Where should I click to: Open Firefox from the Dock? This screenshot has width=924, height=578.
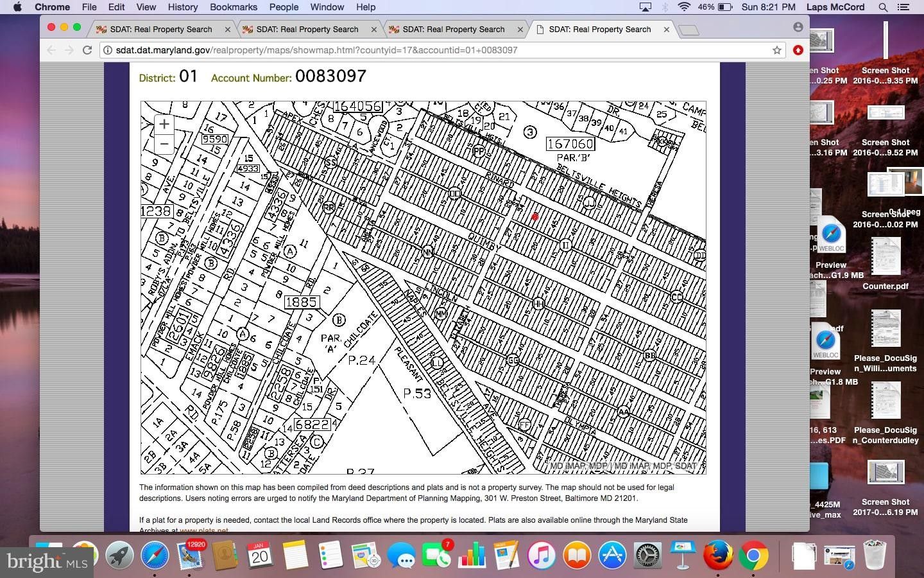[x=718, y=555]
